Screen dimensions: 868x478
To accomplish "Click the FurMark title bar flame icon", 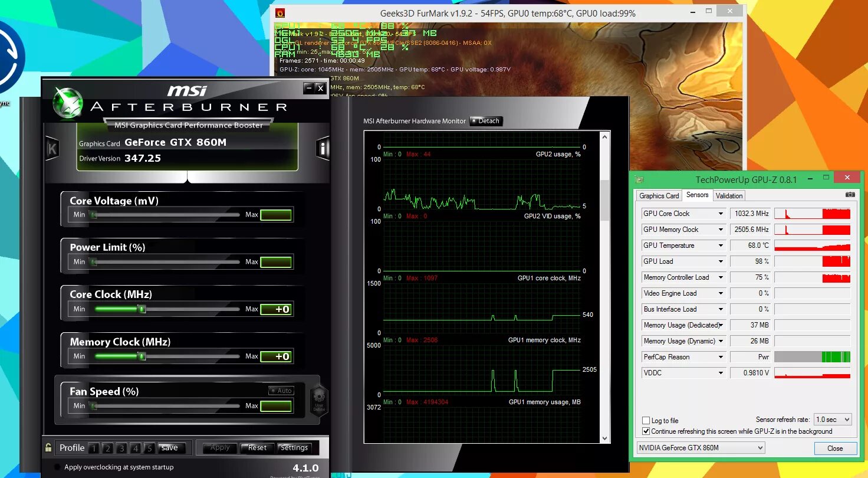I will point(281,12).
